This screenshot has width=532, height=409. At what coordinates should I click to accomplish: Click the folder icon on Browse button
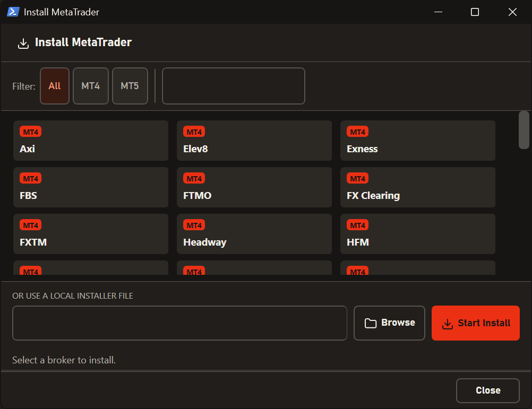371,323
